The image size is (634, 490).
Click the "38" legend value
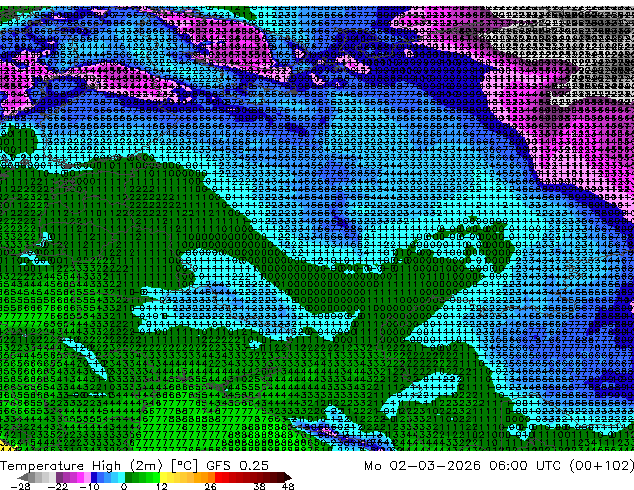tap(260, 486)
